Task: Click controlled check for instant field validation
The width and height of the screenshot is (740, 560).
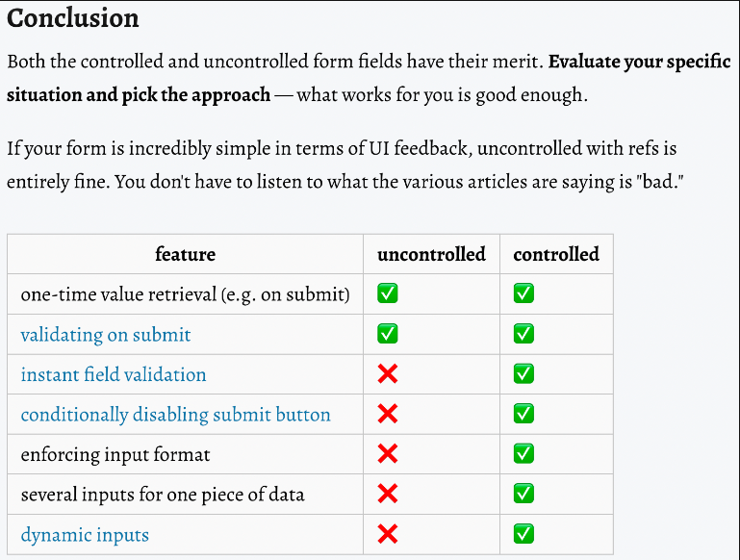Action: pyautogui.click(x=523, y=373)
